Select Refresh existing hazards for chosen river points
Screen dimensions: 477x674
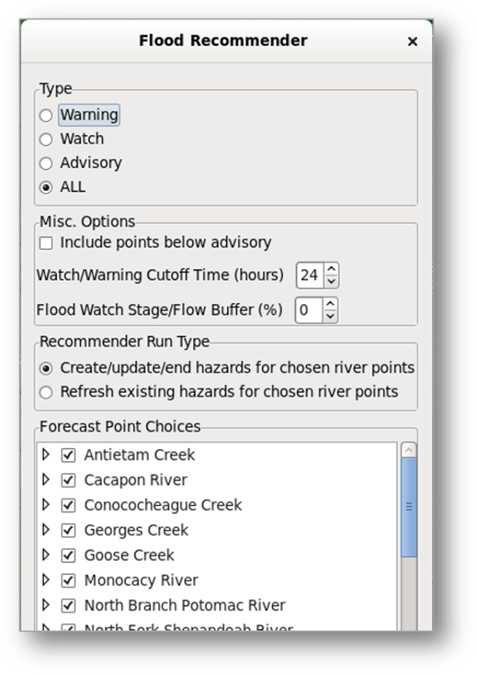tap(46, 392)
